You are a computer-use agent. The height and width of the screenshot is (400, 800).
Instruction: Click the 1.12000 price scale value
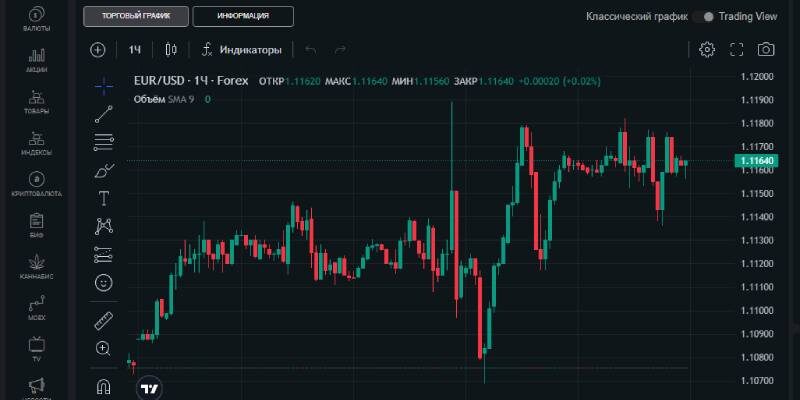pos(757,77)
